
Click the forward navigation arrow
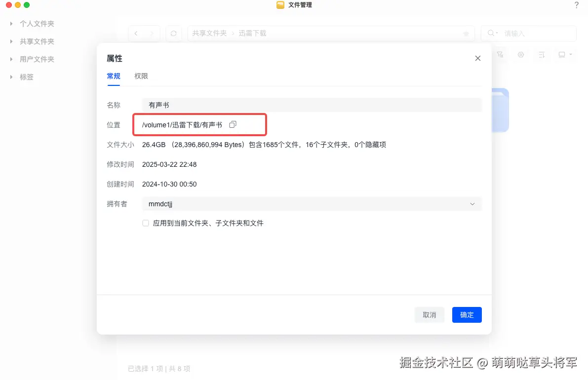tap(152, 33)
